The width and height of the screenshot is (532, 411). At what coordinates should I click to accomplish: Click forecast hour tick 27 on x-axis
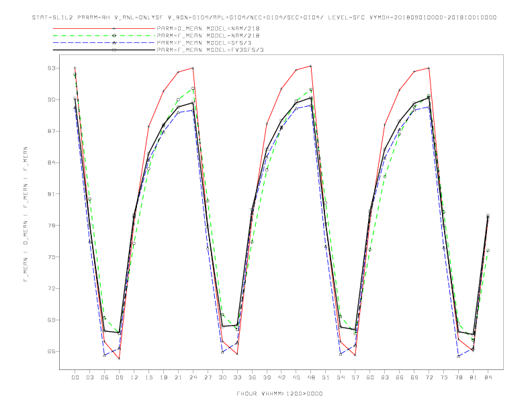pos(208,377)
